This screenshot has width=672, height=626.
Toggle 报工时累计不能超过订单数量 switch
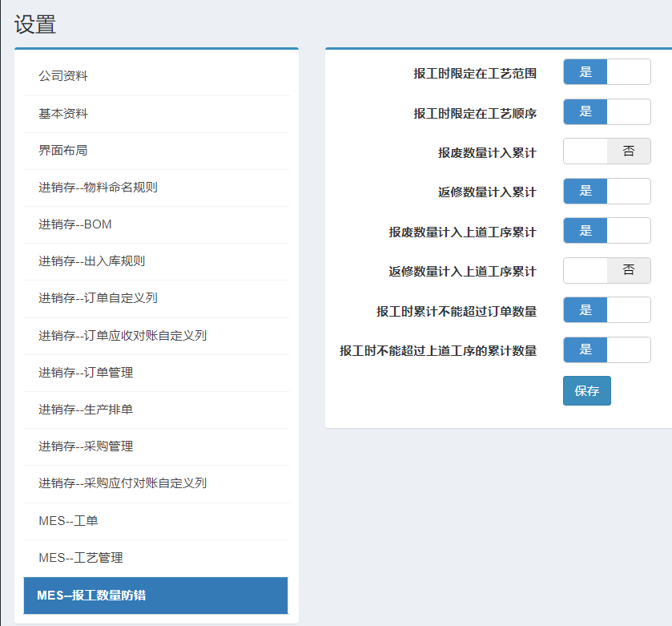click(606, 310)
